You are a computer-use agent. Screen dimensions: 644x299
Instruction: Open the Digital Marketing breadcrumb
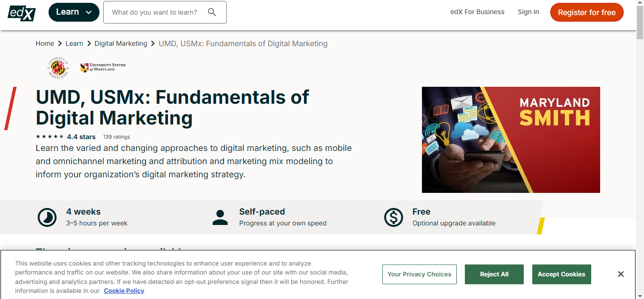pos(121,43)
